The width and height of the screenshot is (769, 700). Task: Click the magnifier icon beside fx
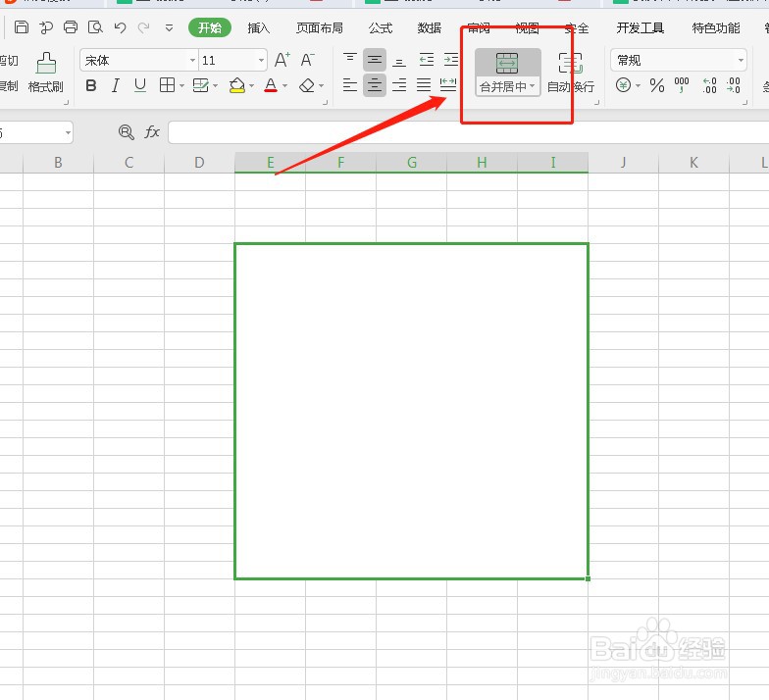point(126,131)
